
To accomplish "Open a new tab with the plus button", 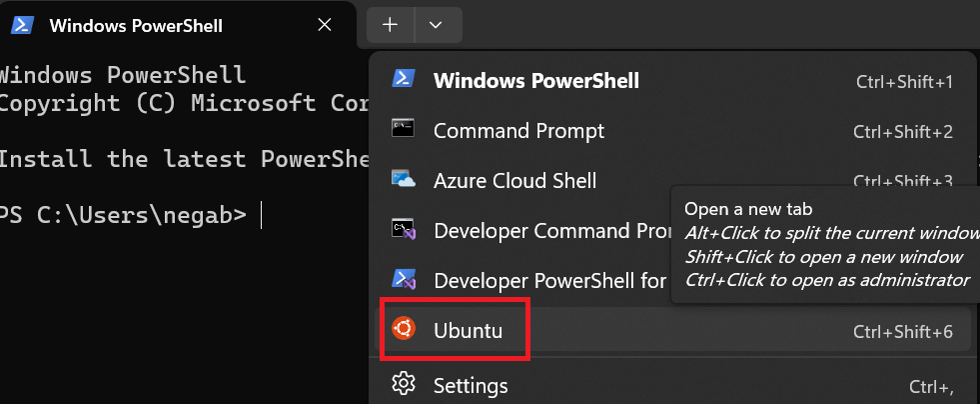I will point(390,25).
